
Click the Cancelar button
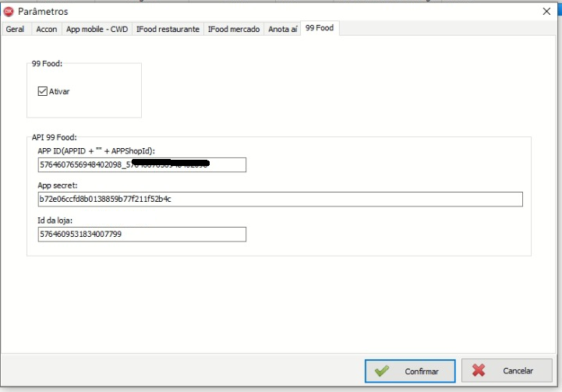point(507,370)
